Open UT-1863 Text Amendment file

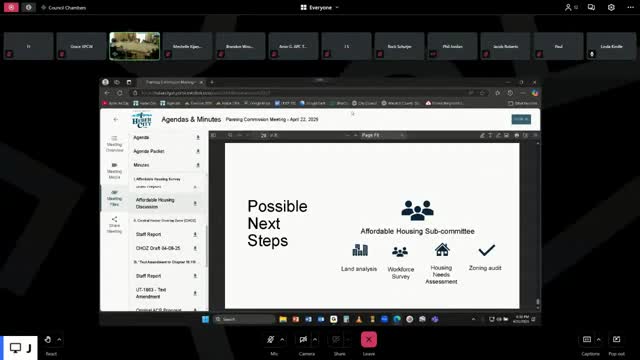pos(151,293)
